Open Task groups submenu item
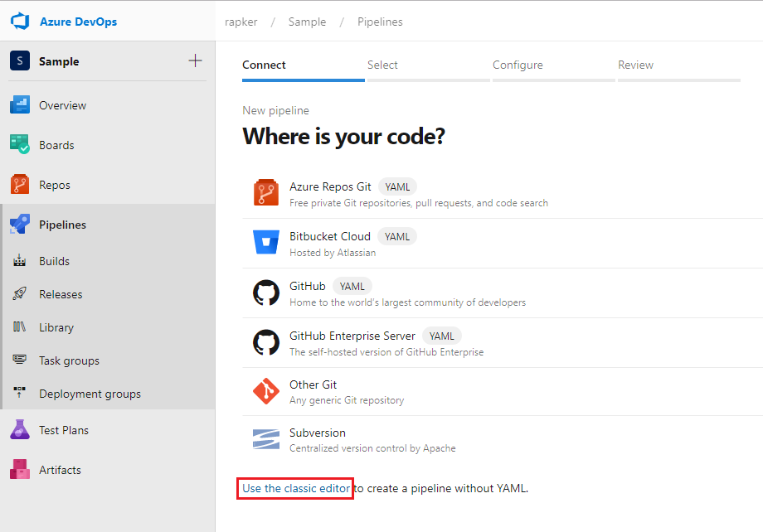Image resolution: width=763 pixels, height=532 pixels. [x=70, y=360]
